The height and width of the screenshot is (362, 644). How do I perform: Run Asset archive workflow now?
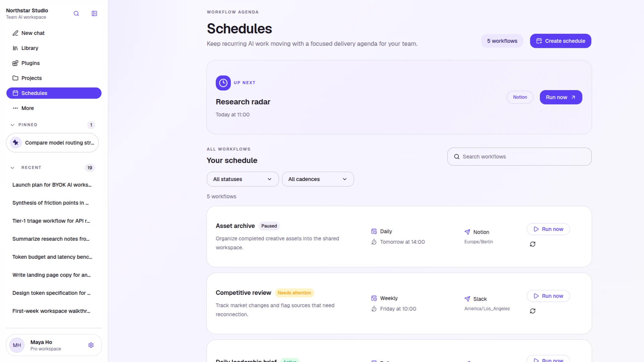pos(548,229)
